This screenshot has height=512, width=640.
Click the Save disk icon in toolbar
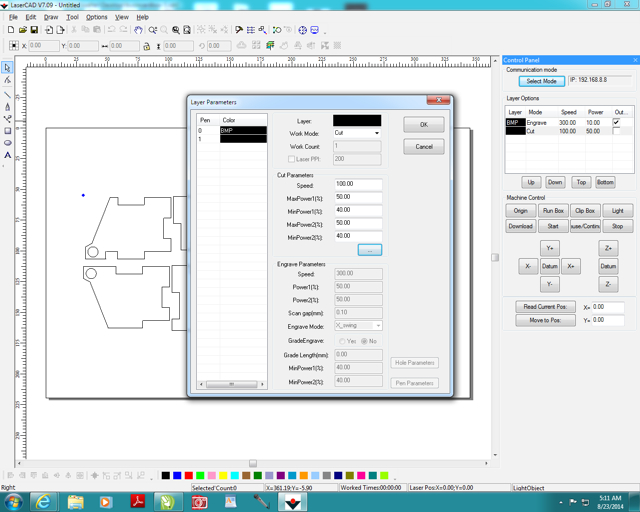tap(34, 30)
